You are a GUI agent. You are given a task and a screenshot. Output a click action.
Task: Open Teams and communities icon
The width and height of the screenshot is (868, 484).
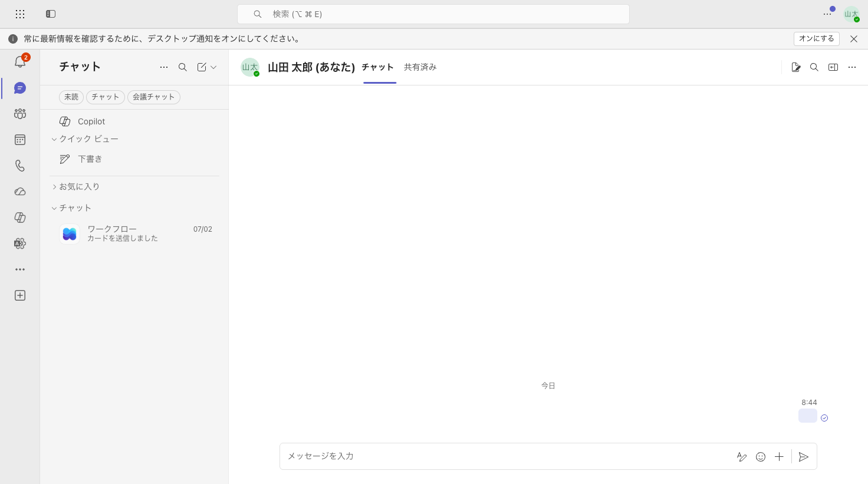tap(20, 114)
